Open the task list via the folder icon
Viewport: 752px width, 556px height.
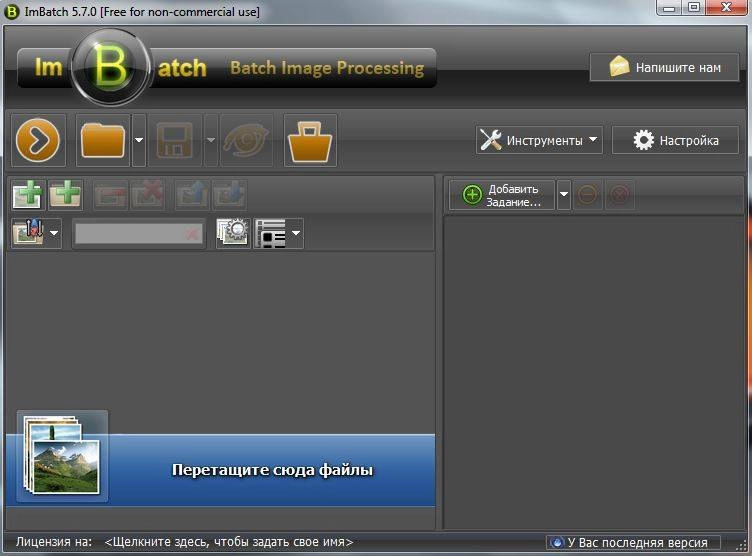103,141
